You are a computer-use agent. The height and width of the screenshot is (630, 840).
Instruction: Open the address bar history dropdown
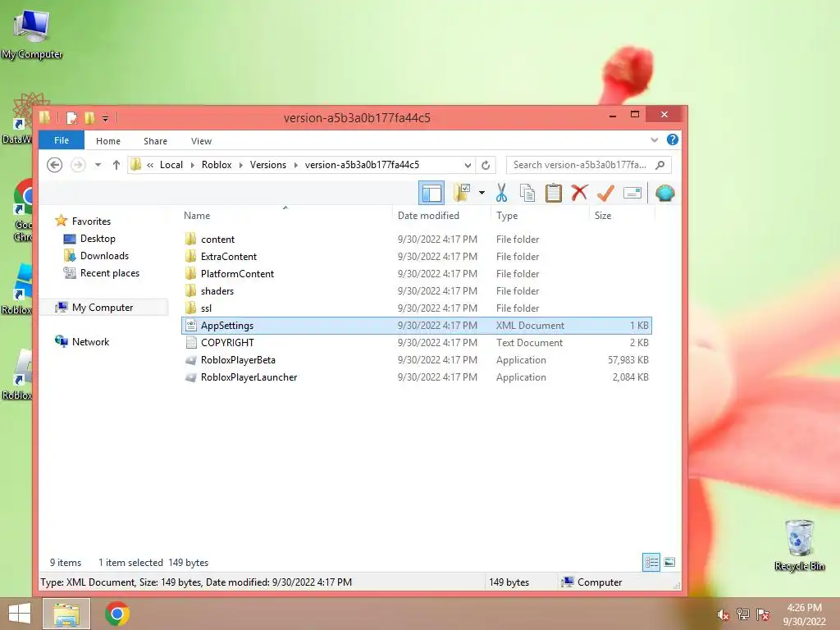468,165
